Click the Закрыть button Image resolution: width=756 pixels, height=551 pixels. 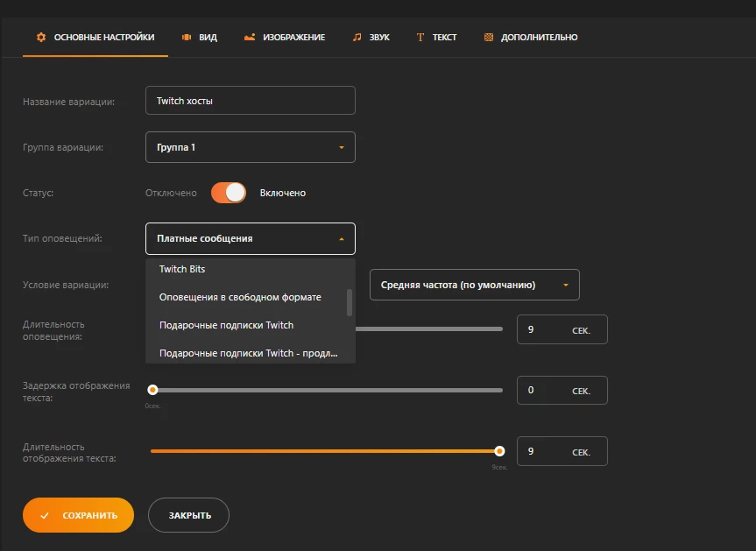tap(188, 515)
